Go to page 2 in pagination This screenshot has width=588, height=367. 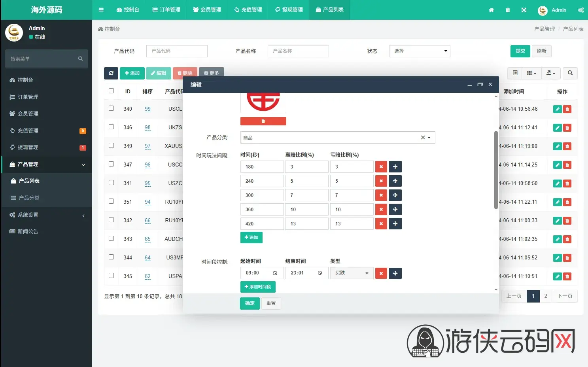point(546,296)
